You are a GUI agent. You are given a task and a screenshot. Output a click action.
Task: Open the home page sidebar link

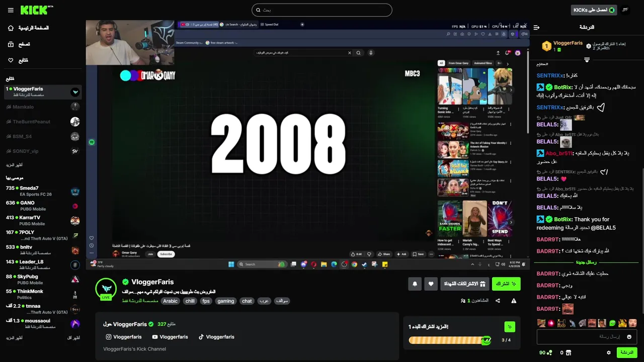(x=28, y=28)
